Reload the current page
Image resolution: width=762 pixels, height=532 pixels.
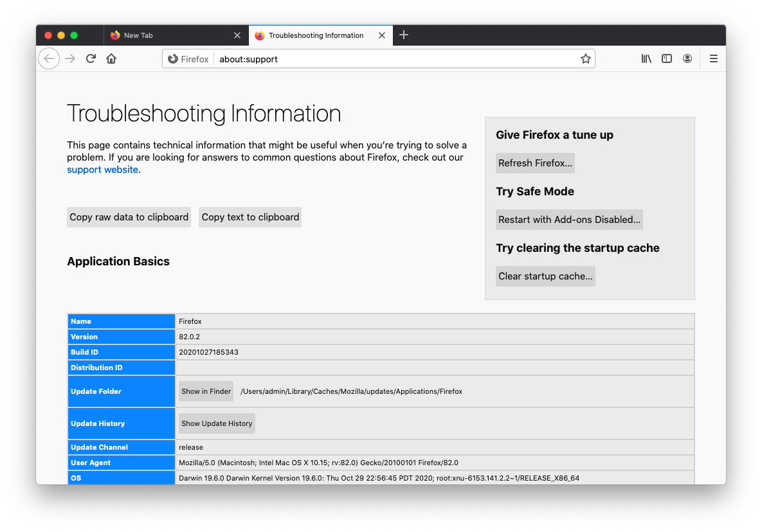91,58
